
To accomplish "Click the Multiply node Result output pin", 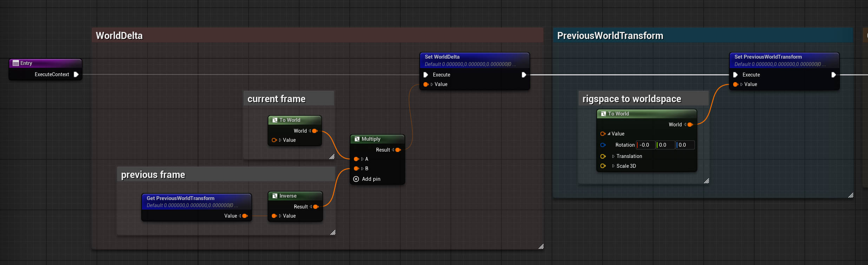I will (398, 150).
